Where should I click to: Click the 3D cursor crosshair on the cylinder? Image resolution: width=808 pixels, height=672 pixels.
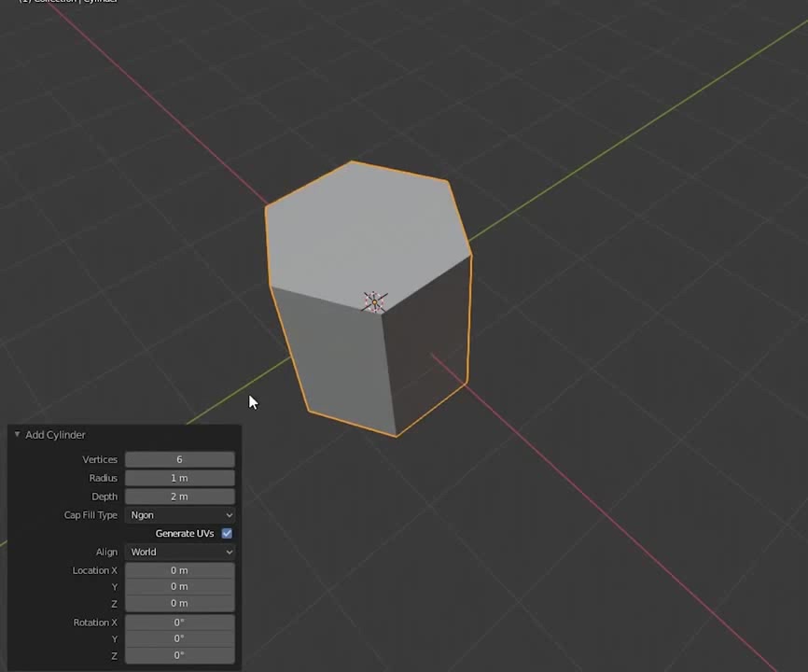(x=374, y=301)
